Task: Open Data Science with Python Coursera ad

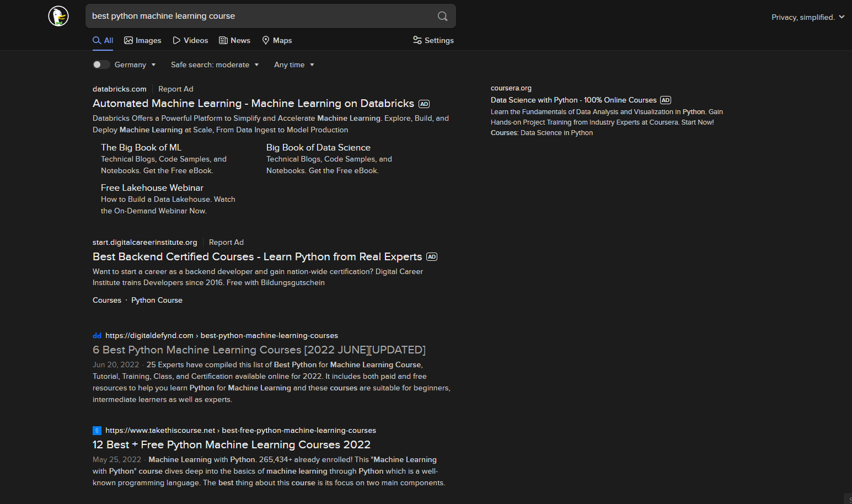Action: coord(574,100)
